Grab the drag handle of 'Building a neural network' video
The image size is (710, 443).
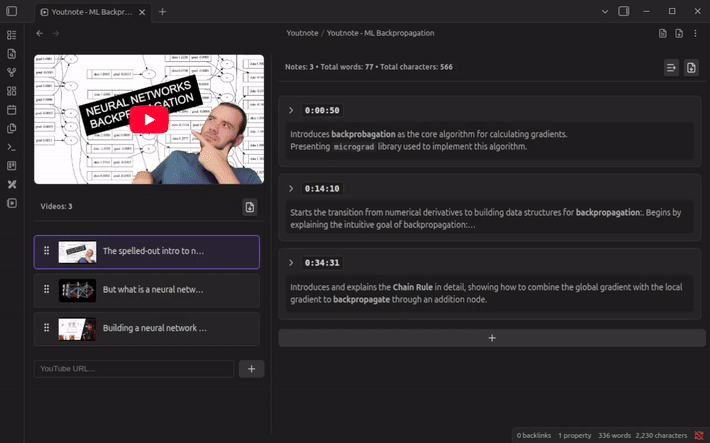(46, 327)
